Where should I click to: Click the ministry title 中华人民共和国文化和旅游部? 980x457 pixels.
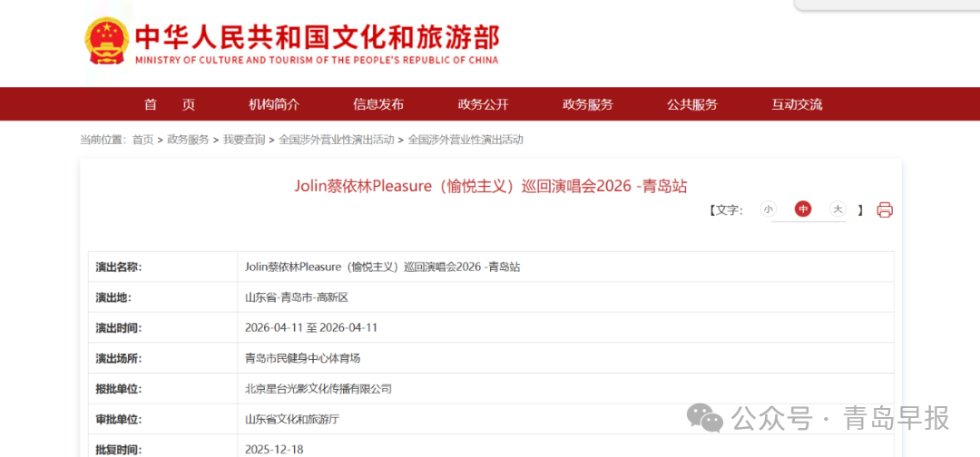(318, 37)
